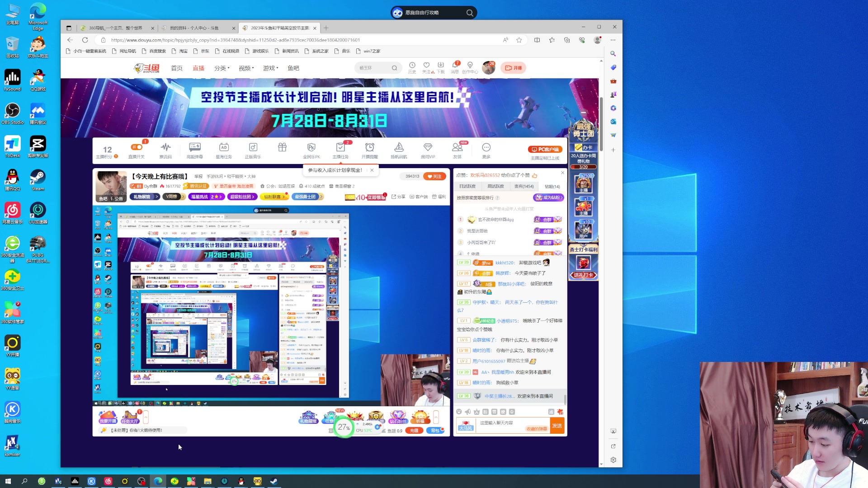868x488 pixels.
Task: Click the 我要开播 icon below video
Action: click(x=108, y=417)
